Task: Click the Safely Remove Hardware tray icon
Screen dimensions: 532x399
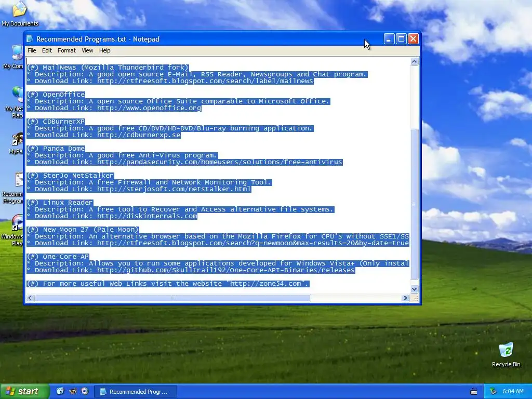Action: click(x=494, y=391)
